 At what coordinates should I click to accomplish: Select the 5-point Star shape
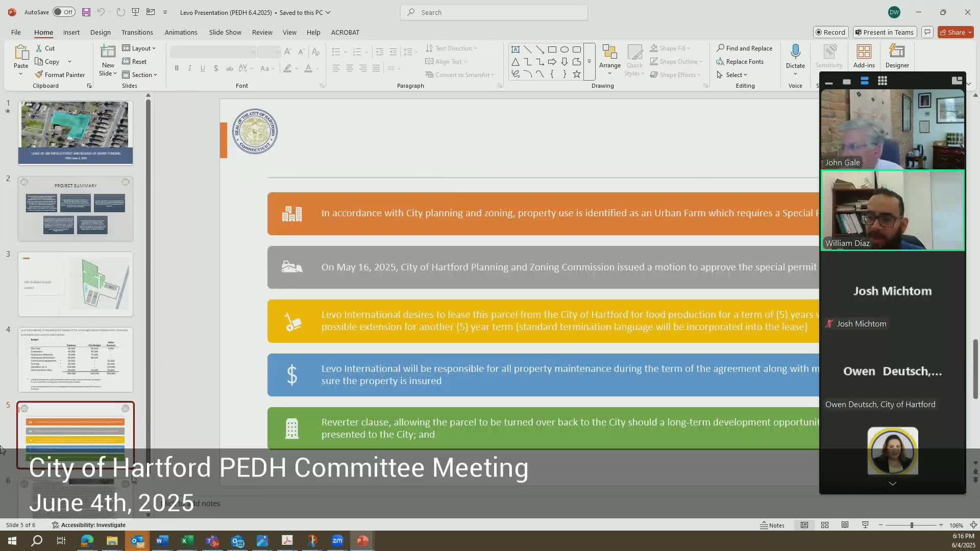pyautogui.click(x=577, y=74)
